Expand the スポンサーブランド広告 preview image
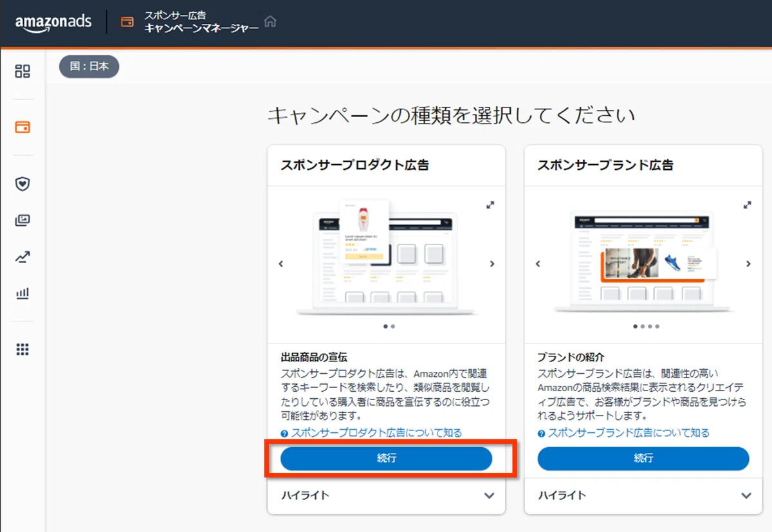 [747, 205]
